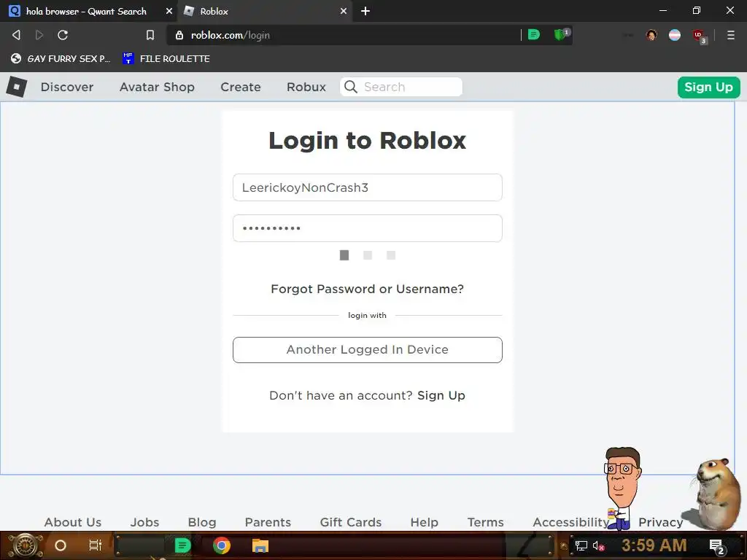Screen dimensions: 747x560
Task: Click Sign Up link below login form
Action: click(x=441, y=396)
